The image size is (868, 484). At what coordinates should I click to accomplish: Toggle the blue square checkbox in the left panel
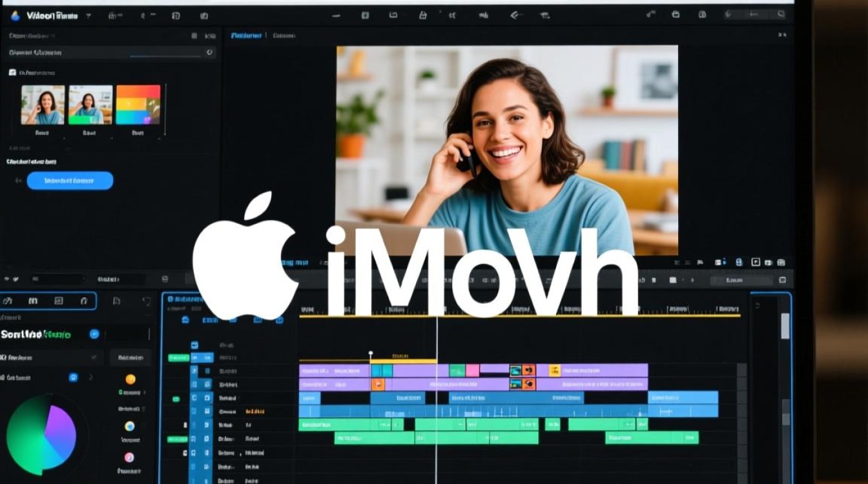point(73,377)
